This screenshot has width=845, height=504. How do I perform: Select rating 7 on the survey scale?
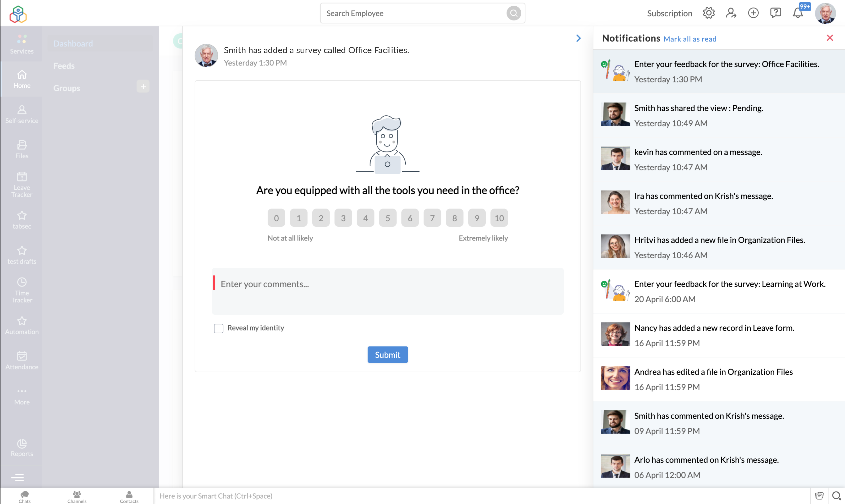(432, 218)
